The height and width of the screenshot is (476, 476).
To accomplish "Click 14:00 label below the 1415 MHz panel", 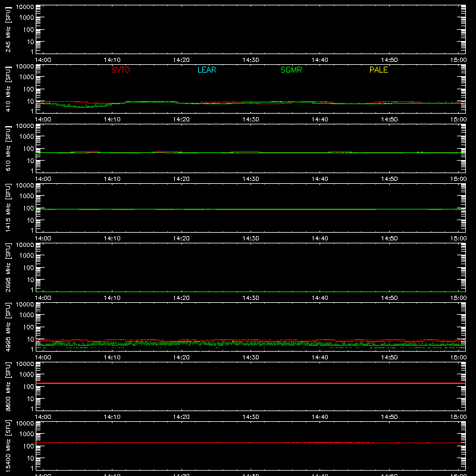I will click(x=43, y=239).
